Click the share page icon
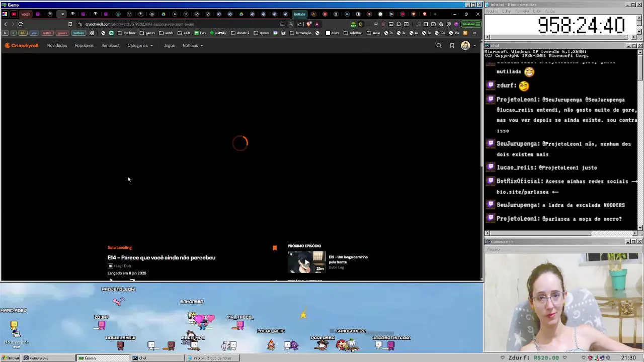Screen dimensions: 644x362 coord(299,24)
